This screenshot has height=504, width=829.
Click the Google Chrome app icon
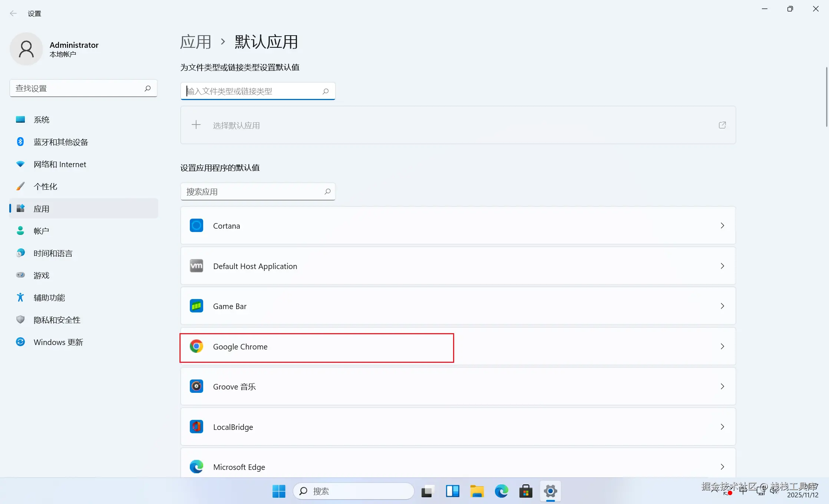pos(196,346)
